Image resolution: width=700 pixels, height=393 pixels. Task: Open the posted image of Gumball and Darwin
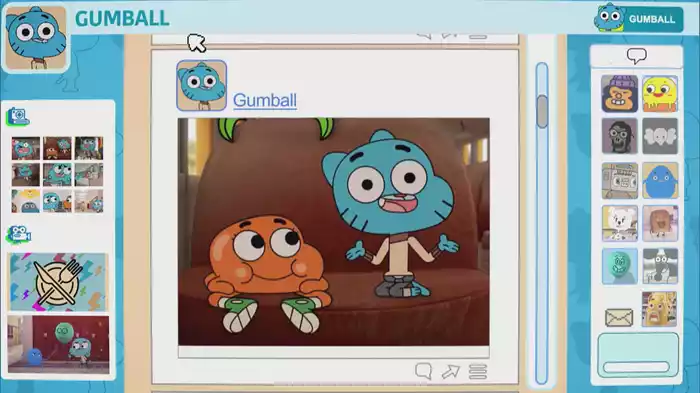[333, 232]
